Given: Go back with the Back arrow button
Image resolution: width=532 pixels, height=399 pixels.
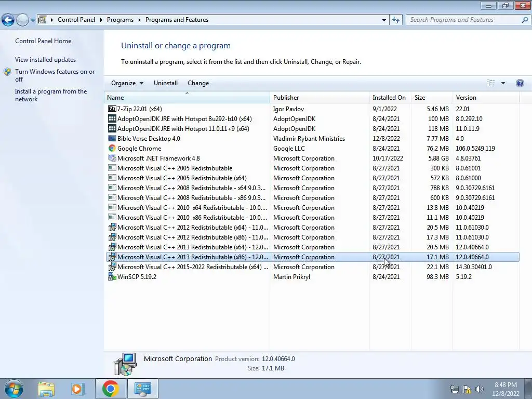Looking at the screenshot, I should (x=8, y=20).
